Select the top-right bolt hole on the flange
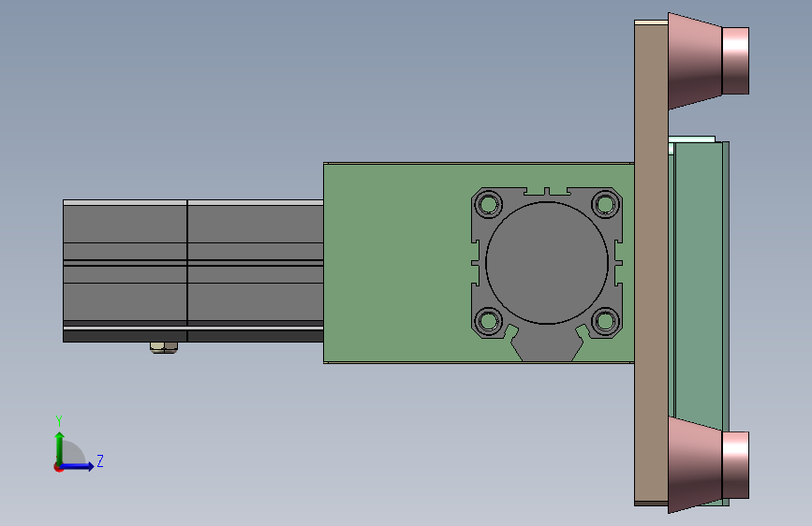Image resolution: width=812 pixels, height=526 pixels. point(605,204)
